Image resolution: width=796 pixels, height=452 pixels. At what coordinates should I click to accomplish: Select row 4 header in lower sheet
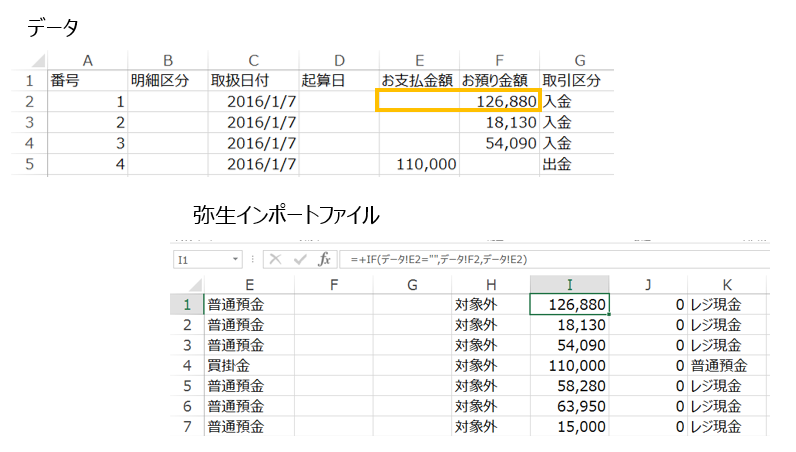187,366
